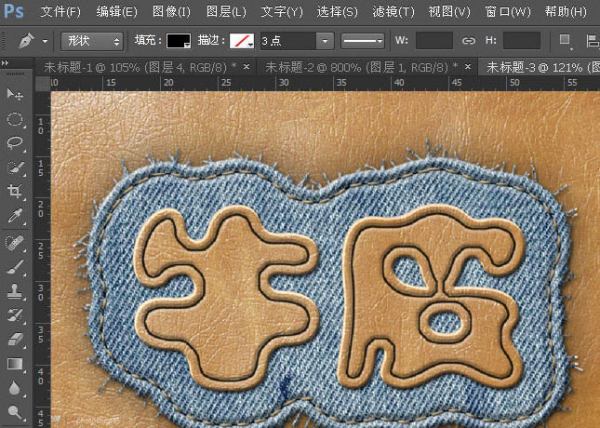Open the black fill color swatch

(179, 41)
